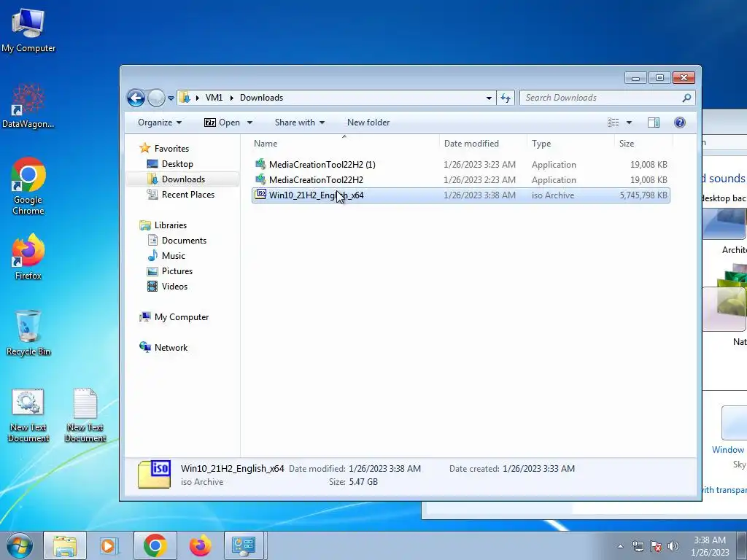Change your view icon in toolbar
Screen dimensions: 747x560
pos(613,122)
